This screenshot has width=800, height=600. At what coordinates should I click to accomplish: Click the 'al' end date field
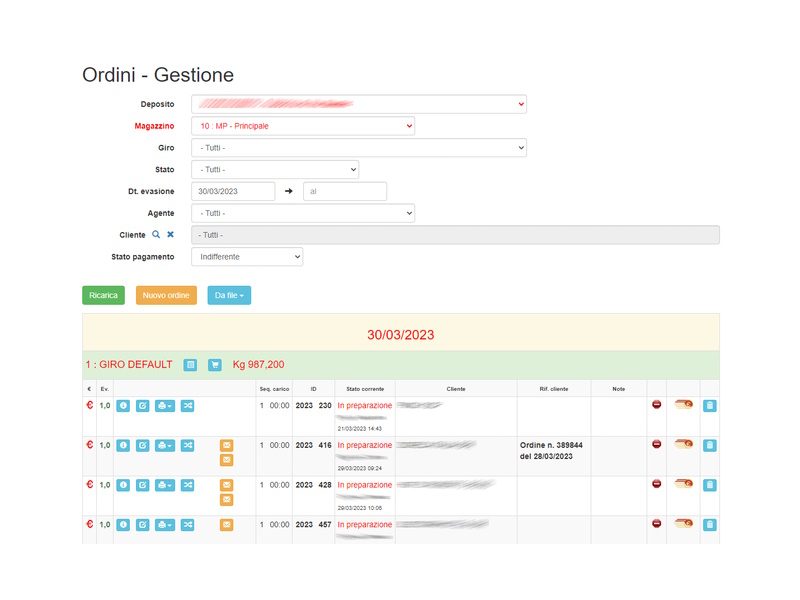[x=345, y=191]
